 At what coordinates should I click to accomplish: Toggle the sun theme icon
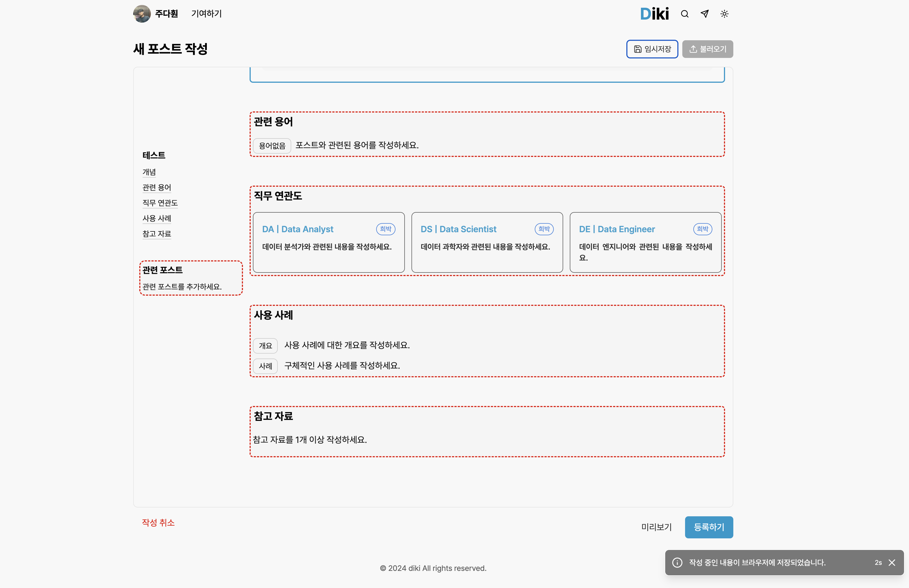(x=724, y=14)
